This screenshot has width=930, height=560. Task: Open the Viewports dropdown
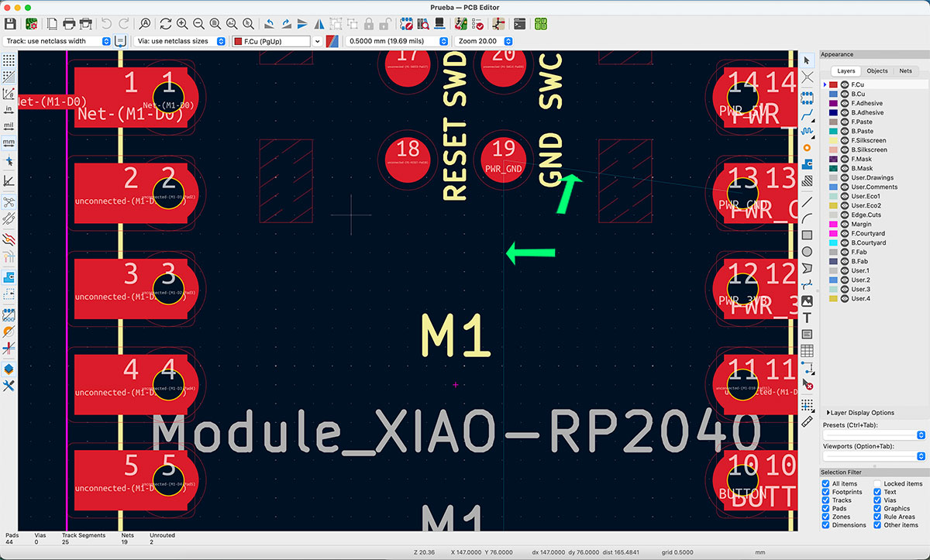click(x=874, y=456)
